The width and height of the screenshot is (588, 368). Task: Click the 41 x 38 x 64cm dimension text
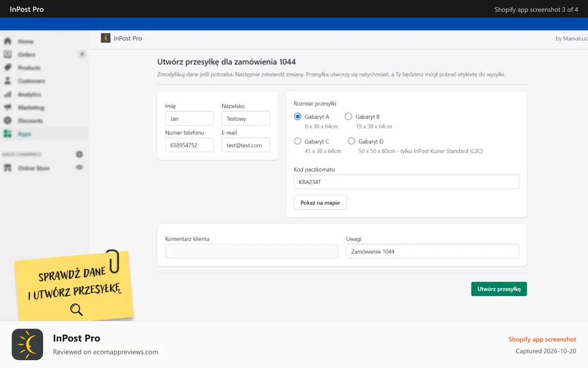(x=323, y=151)
